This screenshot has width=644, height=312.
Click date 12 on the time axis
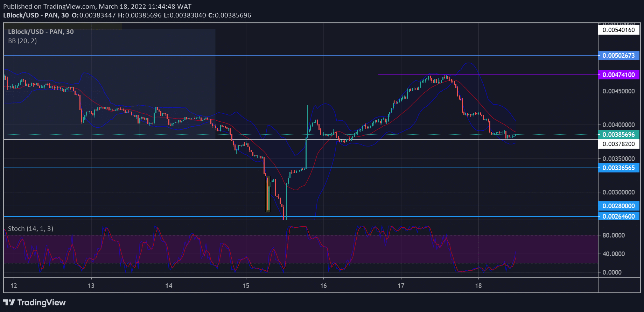click(x=14, y=286)
